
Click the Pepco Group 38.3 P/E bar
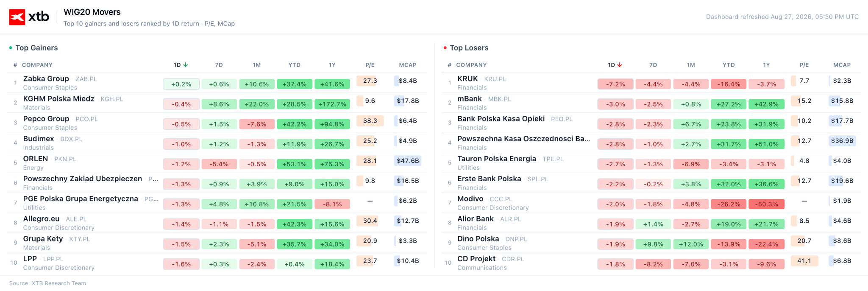click(x=370, y=121)
